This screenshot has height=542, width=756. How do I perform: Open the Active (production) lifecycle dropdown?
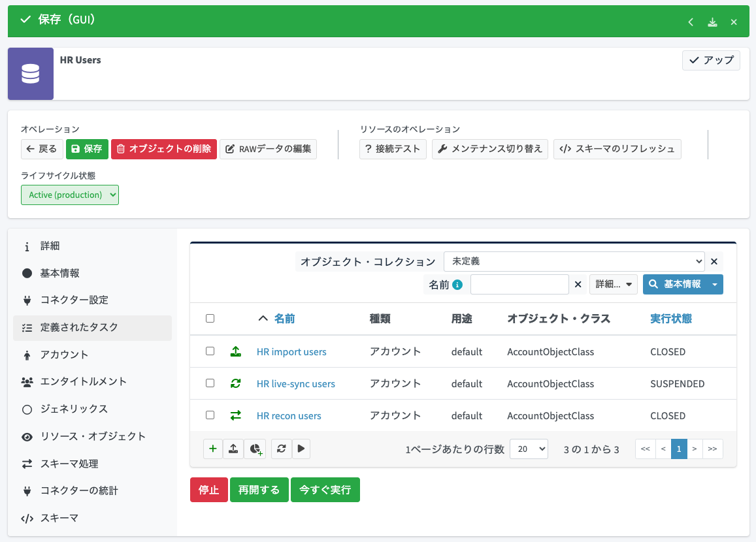coord(70,195)
